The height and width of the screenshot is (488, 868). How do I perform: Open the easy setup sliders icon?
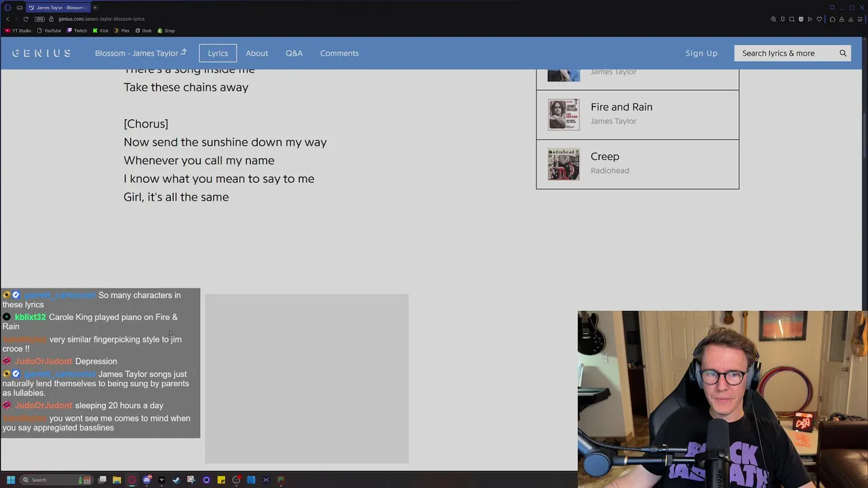[860, 19]
